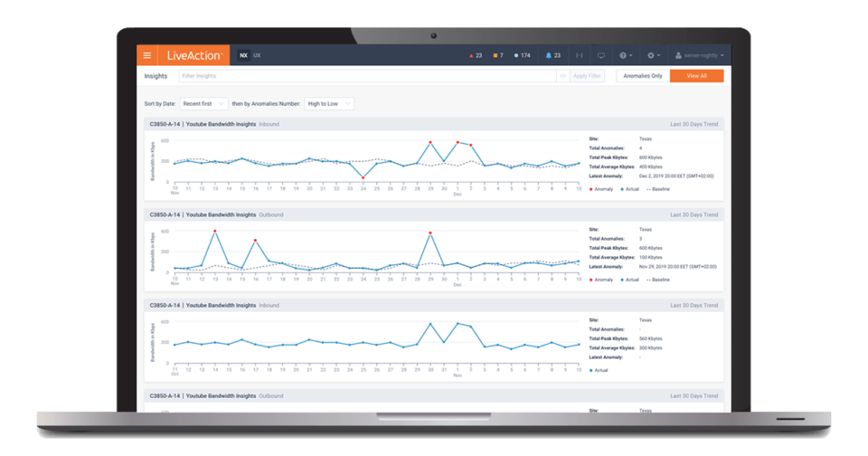The width and height of the screenshot is (868, 456).
Task: Click the filter code icon beside Apply Filter
Action: click(563, 76)
